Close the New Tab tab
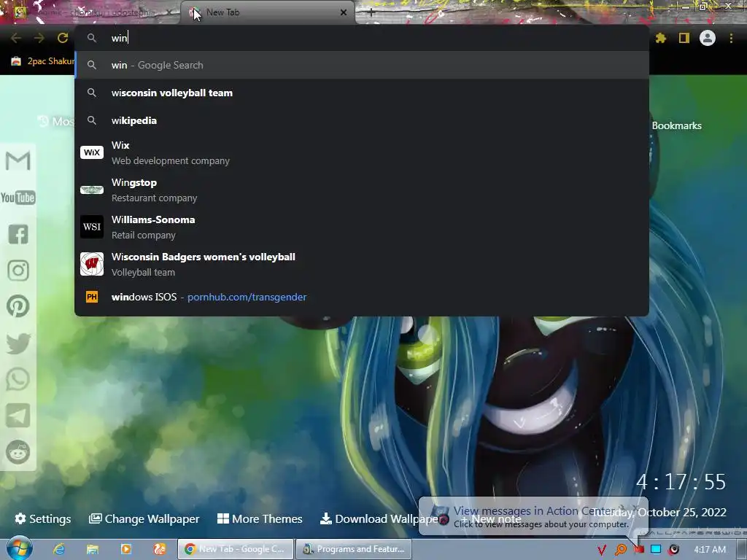 click(x=344, y=13)
